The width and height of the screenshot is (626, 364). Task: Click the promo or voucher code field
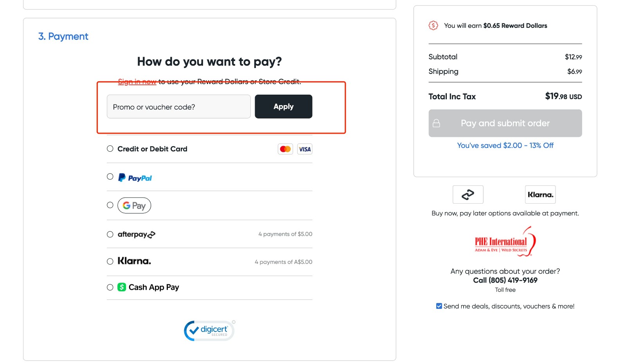pos(178,106)
